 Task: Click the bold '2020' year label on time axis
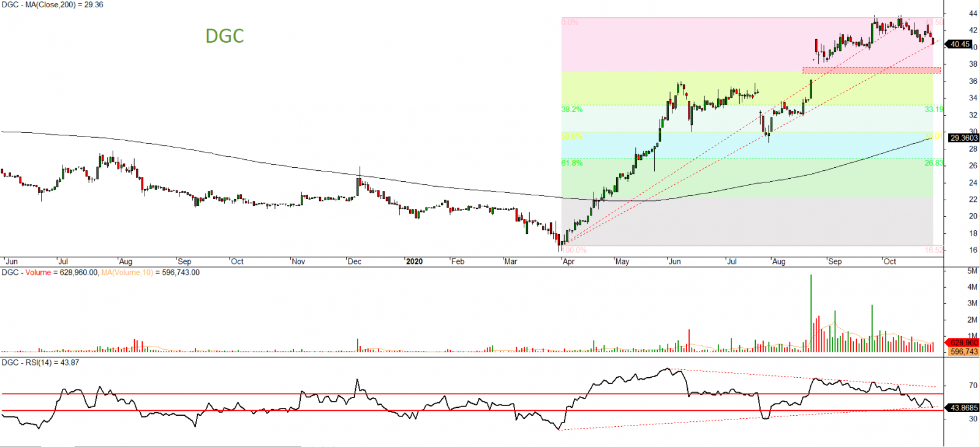click(414, 261)
